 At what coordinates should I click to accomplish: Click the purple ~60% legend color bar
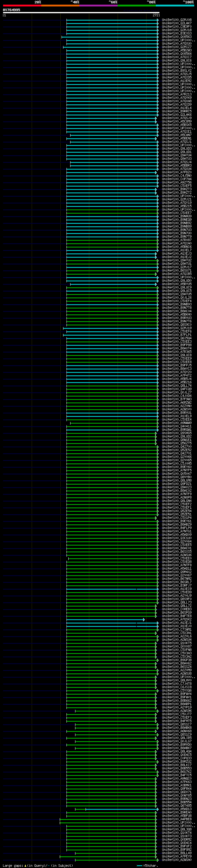click(x=98, y=6)
